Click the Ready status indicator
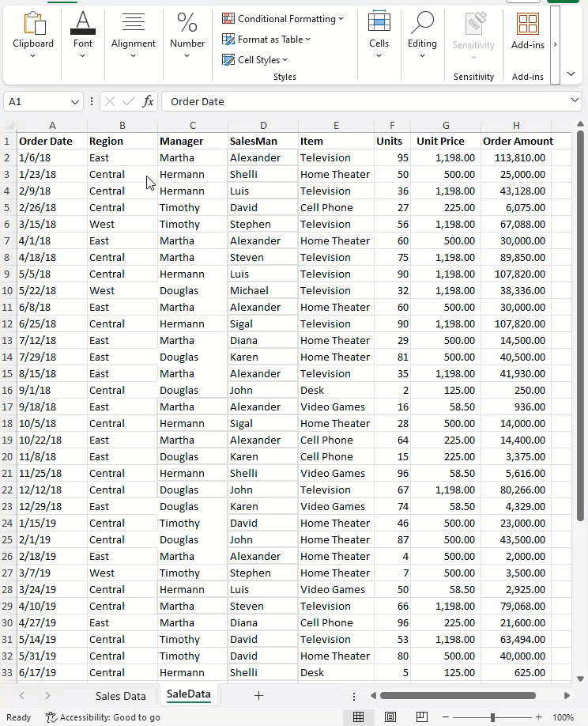The width and height of the screenshot is (588, 726). click(x=18, y=717)
